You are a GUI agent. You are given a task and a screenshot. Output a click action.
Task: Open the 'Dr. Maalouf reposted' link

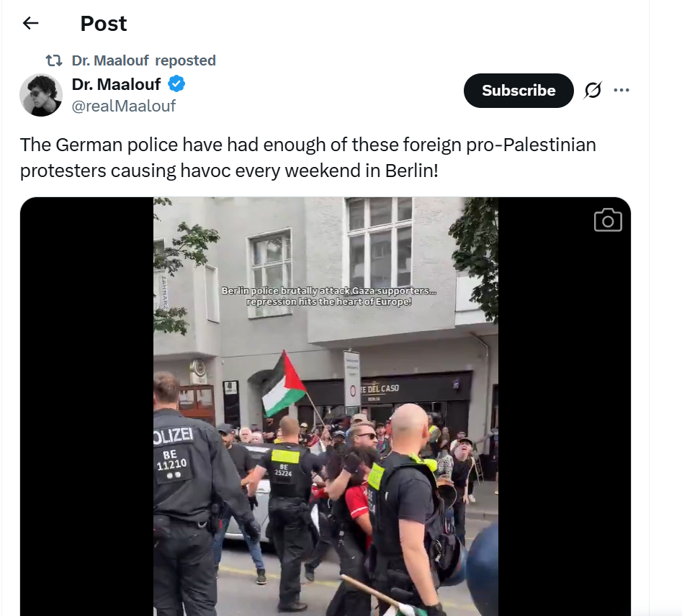143,60
